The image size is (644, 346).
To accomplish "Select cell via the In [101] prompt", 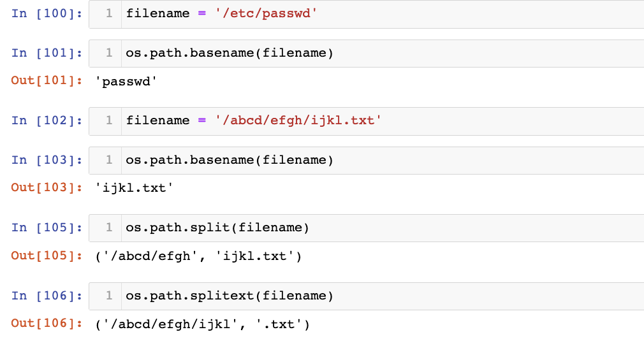I will click(x=47, y=53).
